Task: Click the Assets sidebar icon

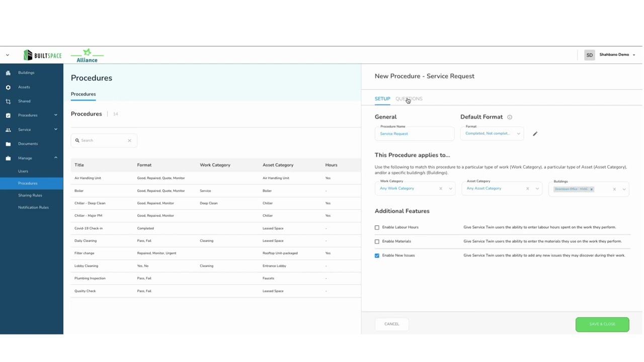Action: pyautogui.click(x=8, y=87)
